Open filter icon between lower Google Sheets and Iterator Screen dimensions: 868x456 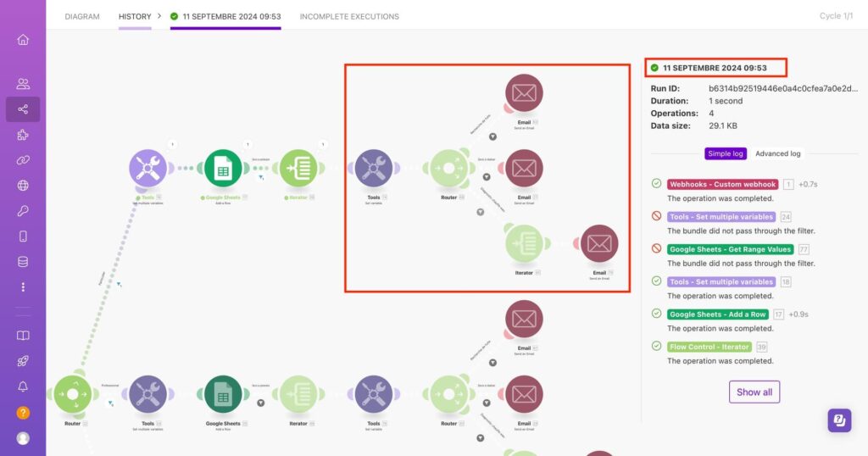261,403
